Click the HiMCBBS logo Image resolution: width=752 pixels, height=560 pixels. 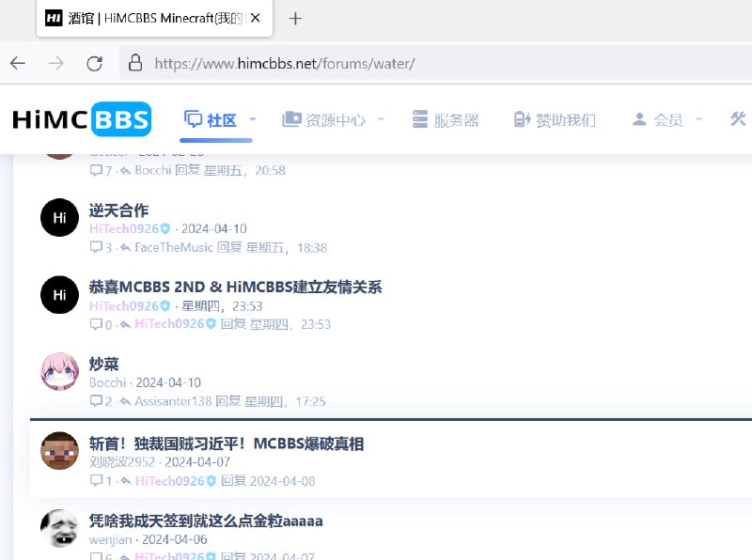[82, 119]
